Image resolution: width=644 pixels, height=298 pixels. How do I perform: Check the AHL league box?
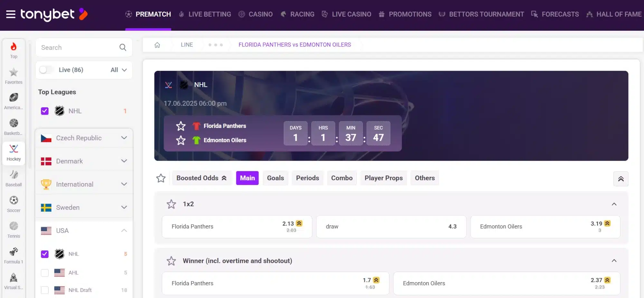(x=45, y=273)
